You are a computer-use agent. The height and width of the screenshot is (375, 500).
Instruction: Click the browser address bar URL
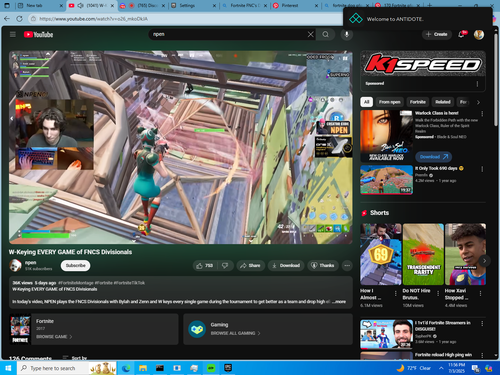pos(93,19)
